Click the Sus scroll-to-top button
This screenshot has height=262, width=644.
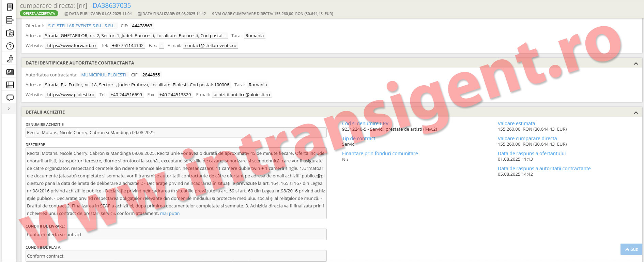coord(631,249)
